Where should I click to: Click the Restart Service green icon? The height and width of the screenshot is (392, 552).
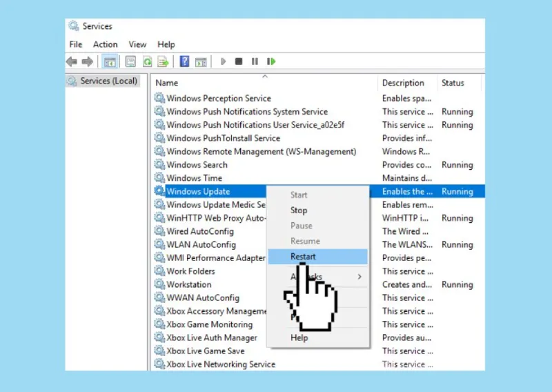[271, 61]
